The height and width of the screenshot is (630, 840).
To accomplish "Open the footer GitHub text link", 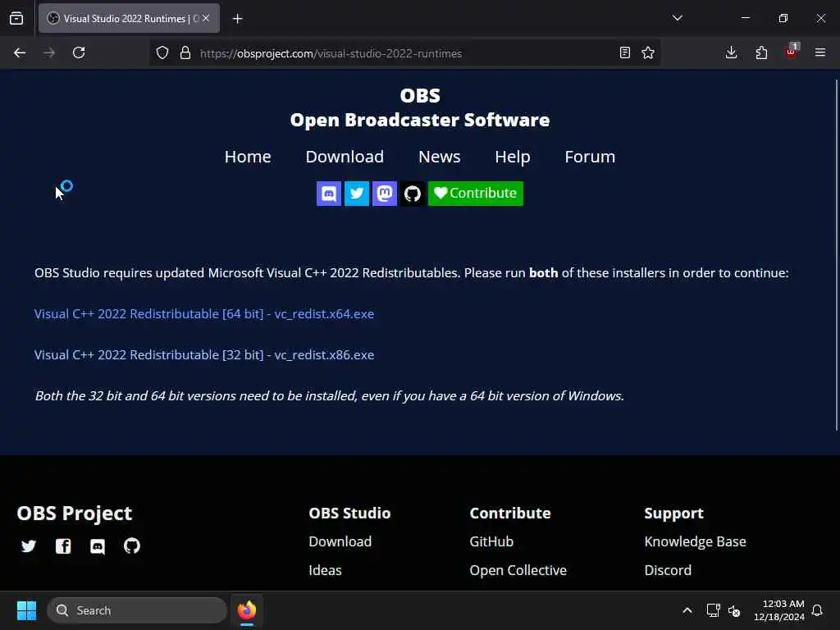I will 491,541.
